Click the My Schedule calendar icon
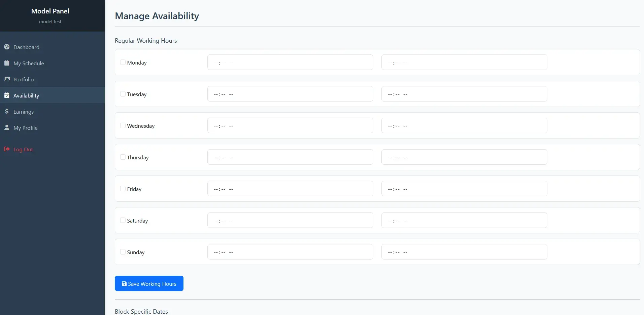Screen dimensions: 644x315 pos(7,63)
